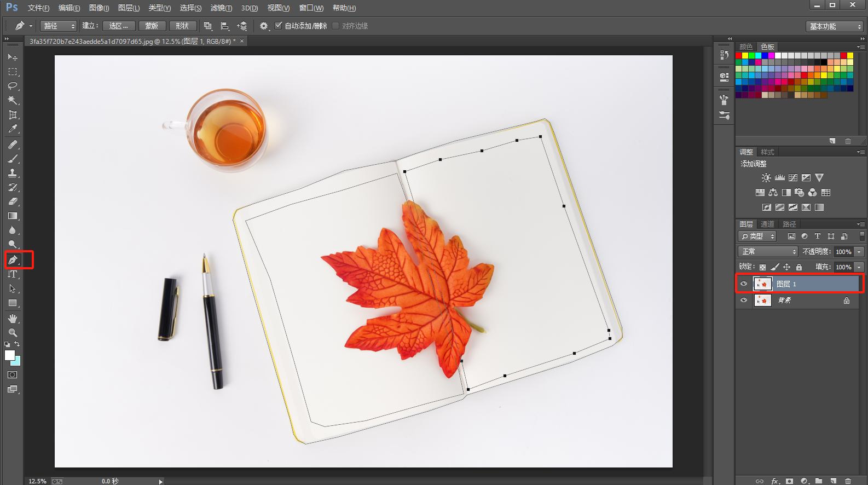Image resolution: width=868 pixels, height=485 pixels.
Task: Select the Horizontal Type tool
Action: coord(13,274)
